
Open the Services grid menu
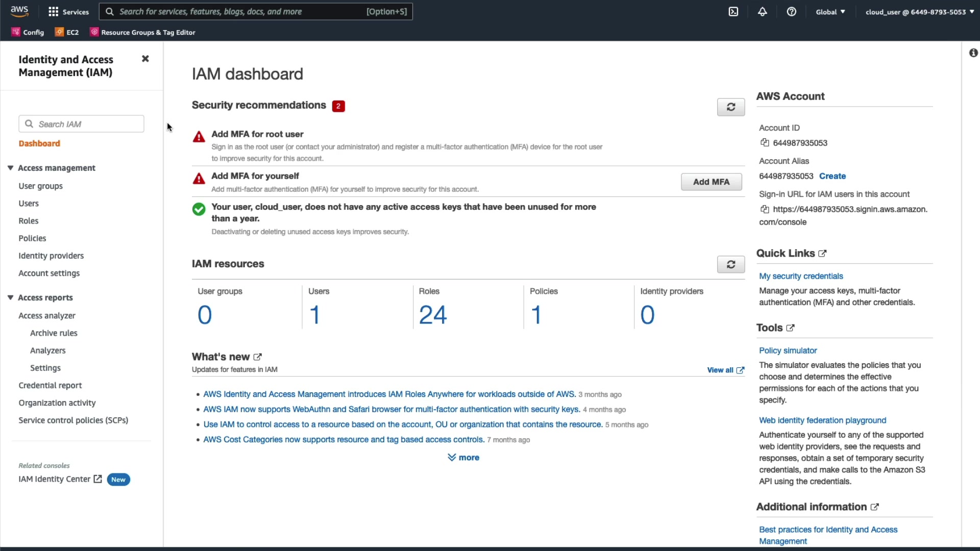tap(68, 12)
